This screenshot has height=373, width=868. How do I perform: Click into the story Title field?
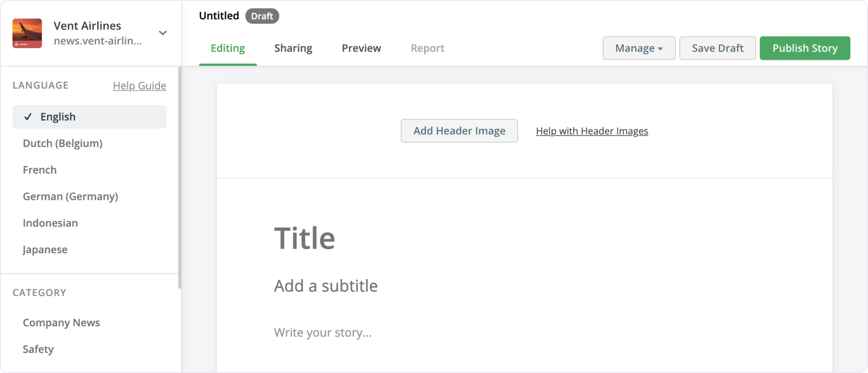point(304,238)
